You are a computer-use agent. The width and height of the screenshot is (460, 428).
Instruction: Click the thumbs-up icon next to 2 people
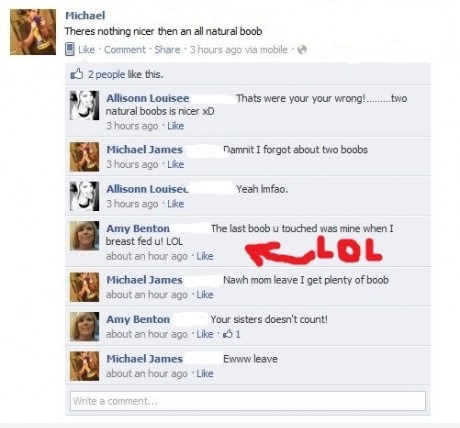coord(77,74)
